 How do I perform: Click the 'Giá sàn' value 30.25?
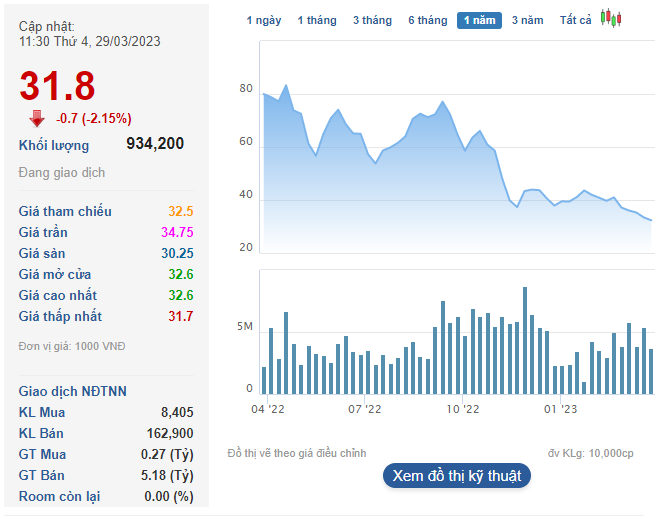tap(176, 253)
